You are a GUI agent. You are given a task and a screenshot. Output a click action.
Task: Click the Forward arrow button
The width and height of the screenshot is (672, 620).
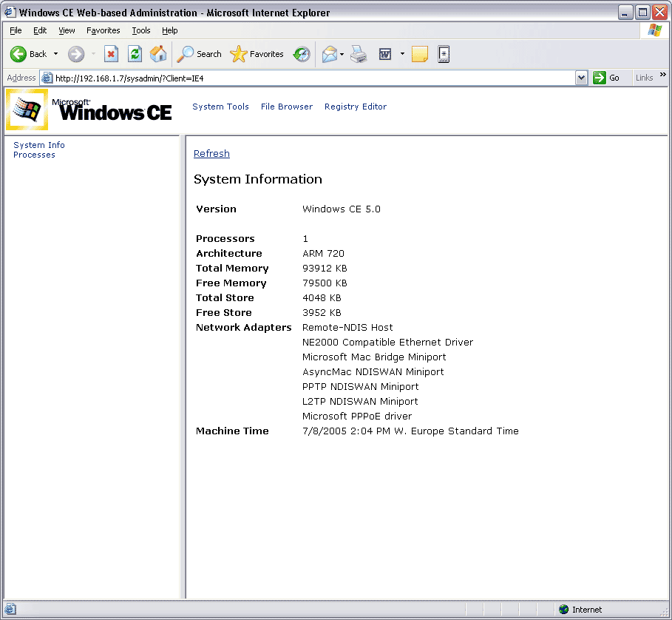pos(76,55)
